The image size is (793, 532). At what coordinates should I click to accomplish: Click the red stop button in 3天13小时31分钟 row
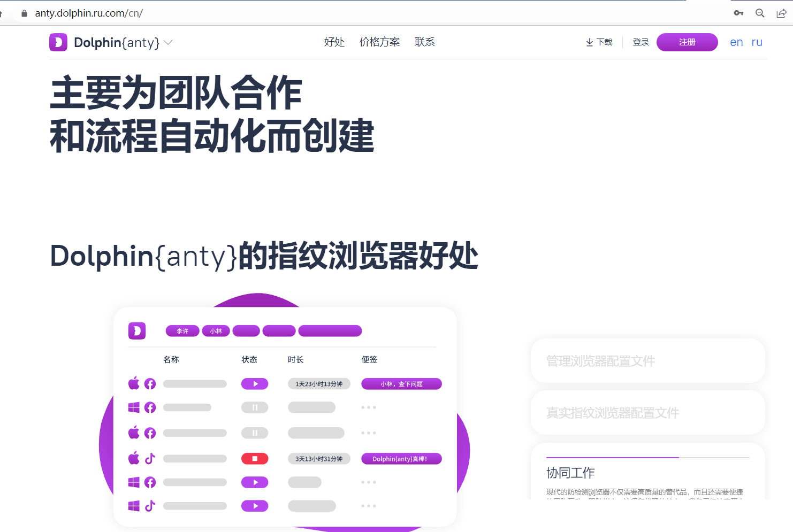255,459
